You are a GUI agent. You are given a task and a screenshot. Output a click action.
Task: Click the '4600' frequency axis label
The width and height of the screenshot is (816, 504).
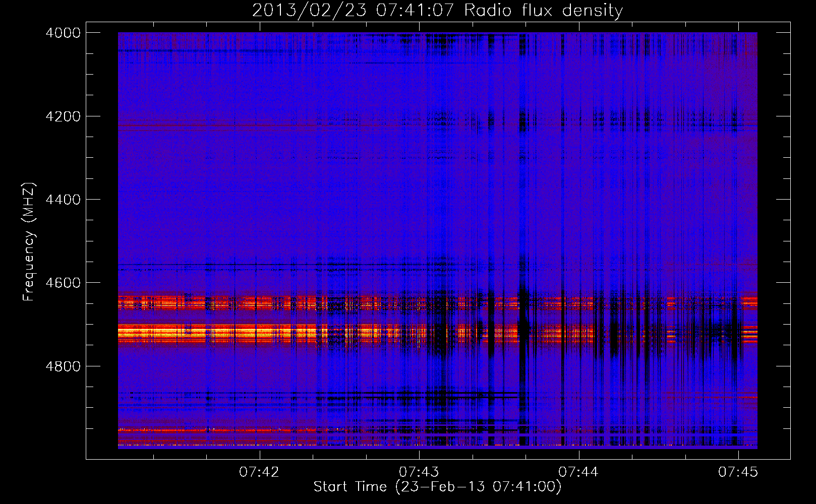coord(63,283)
